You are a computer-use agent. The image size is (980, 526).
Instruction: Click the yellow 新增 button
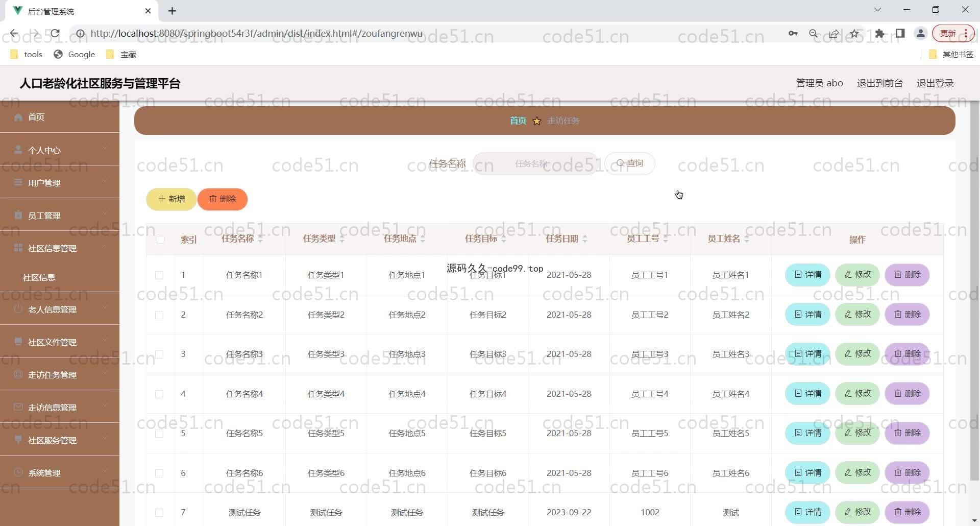coord(171,199)
